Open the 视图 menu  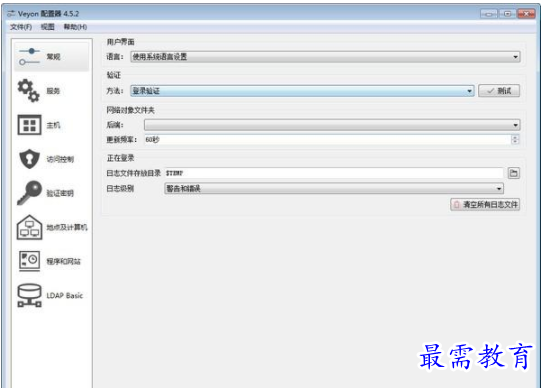(48, 27)
